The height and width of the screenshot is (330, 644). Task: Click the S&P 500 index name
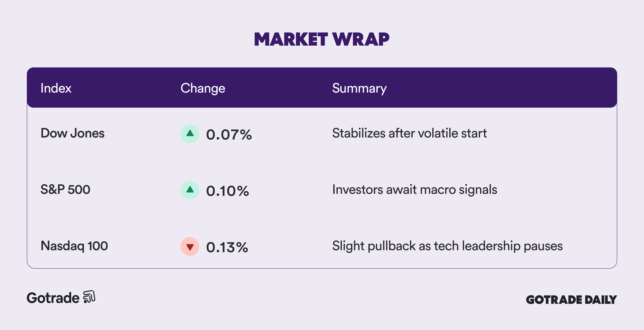tap(65, 189)
